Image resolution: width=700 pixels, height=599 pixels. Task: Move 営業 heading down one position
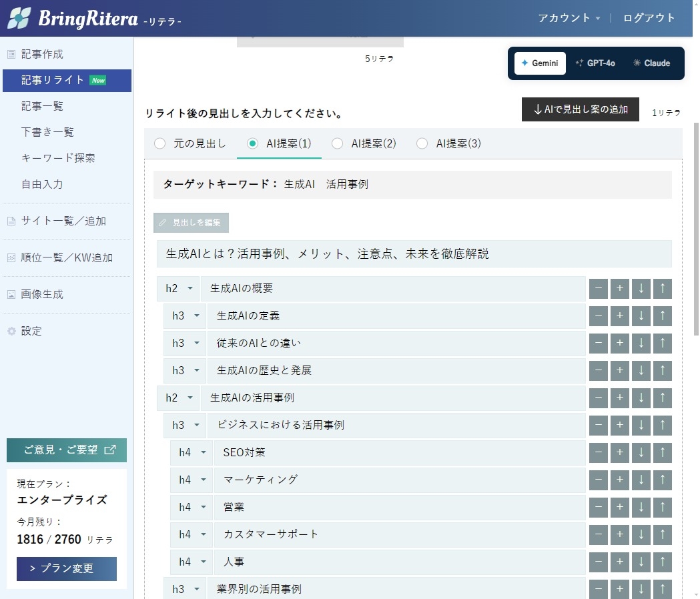pos(641,508)
